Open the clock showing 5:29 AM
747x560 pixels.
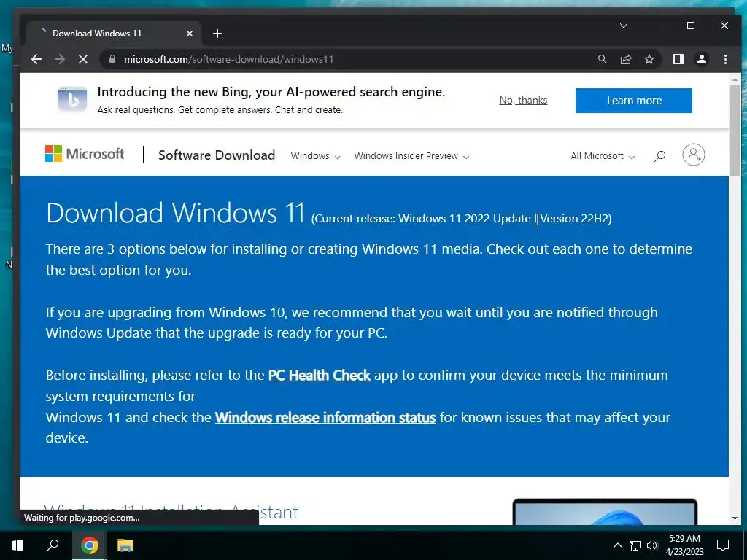[684, 545]
